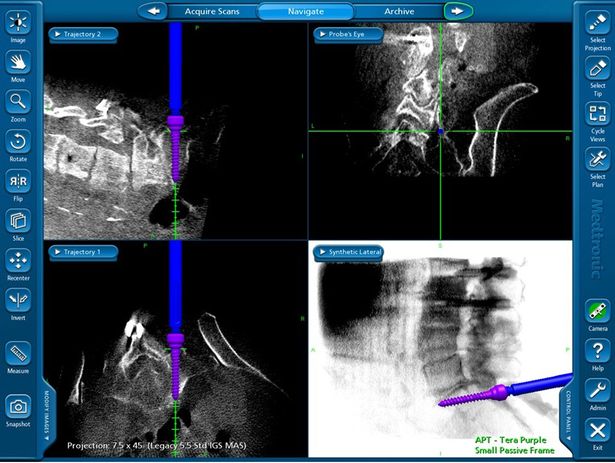Open the Admin wrench settings
The image size is (615, 463).
coord(597,391)
